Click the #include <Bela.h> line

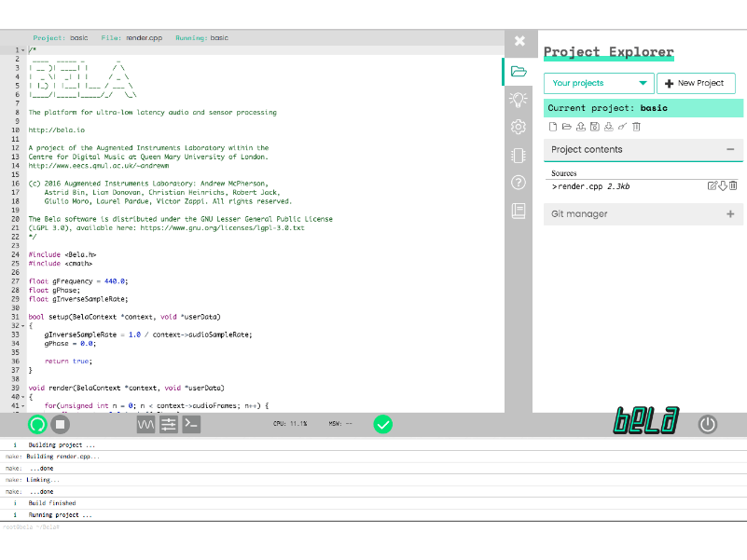coord(62,254)
